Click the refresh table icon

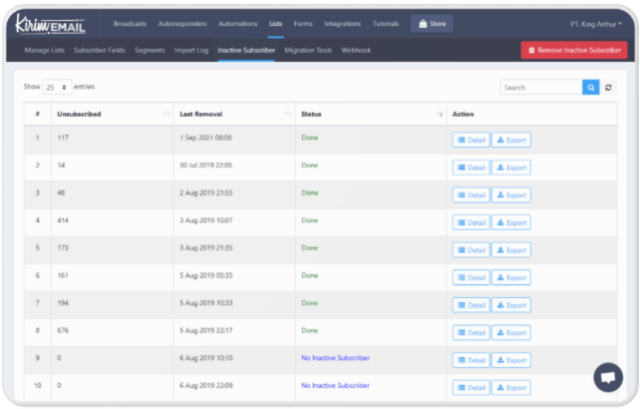(x=609, y=88)
